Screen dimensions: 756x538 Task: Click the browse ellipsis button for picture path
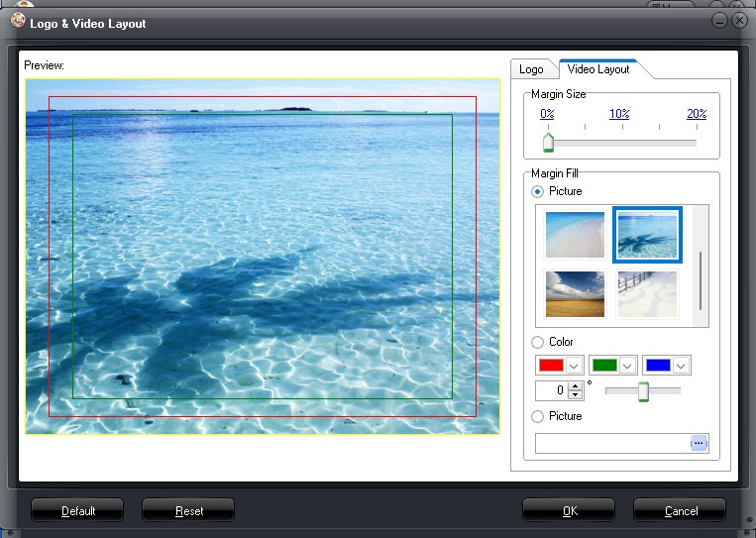click(x=699, y=443)
